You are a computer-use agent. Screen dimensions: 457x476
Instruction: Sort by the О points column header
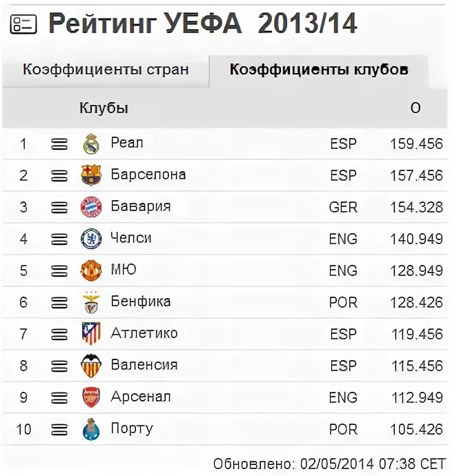[x=416, y=108]
